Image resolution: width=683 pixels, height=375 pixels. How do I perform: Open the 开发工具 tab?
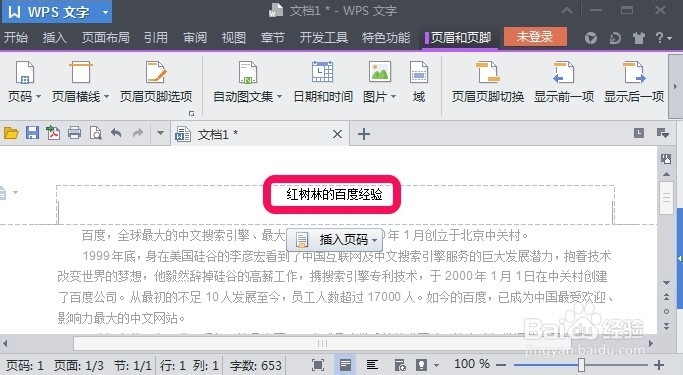coord(324,38)
